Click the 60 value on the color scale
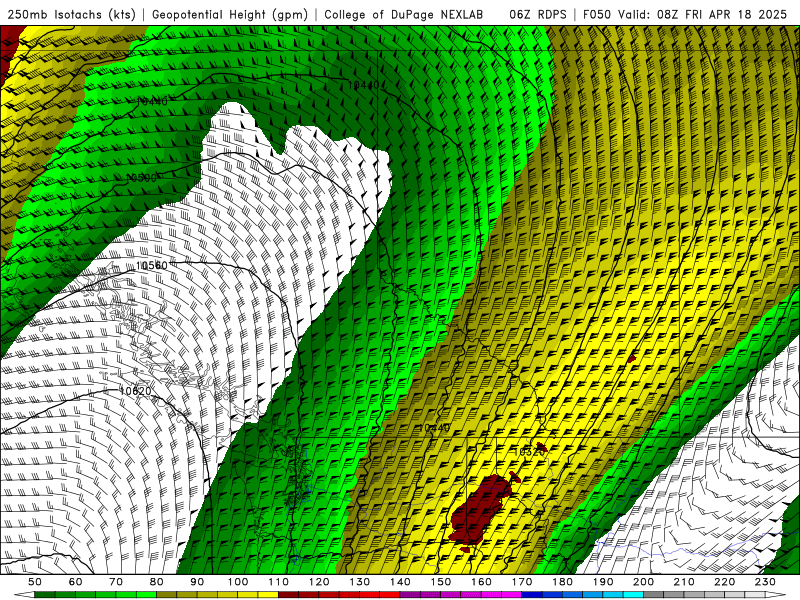Image resolution: width=800 pixels, height=600 pixels. click(x=76, y=582)
